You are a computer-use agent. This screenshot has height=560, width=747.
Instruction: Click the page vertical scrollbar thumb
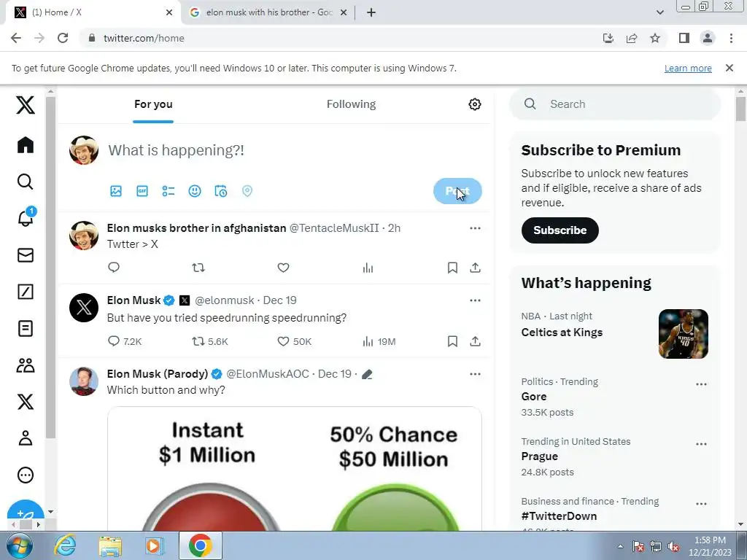(740, 109)
